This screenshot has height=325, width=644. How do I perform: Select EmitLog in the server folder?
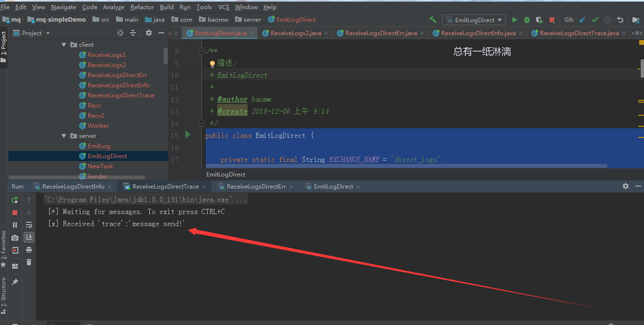(99, 146)
